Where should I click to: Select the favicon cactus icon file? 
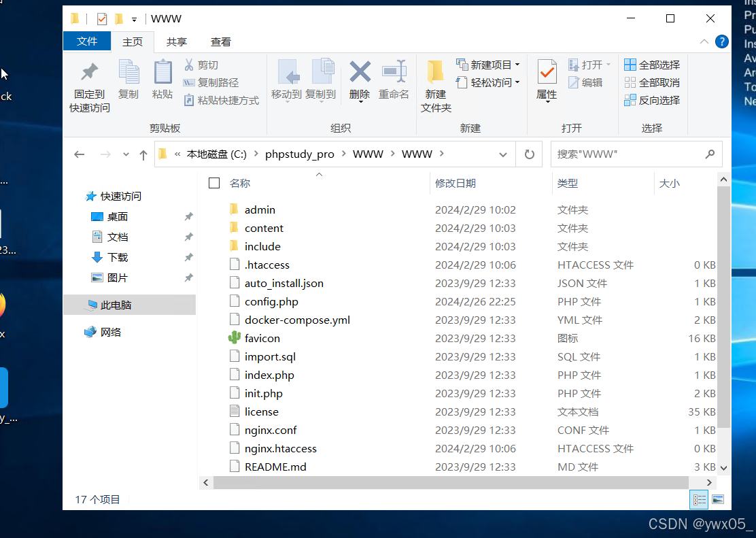coord(235,338)
